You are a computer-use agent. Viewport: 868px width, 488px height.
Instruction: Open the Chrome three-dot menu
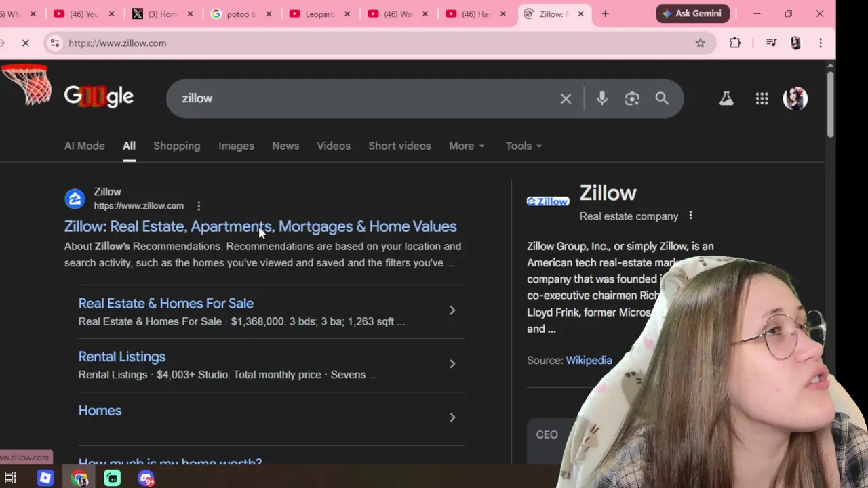821,43
